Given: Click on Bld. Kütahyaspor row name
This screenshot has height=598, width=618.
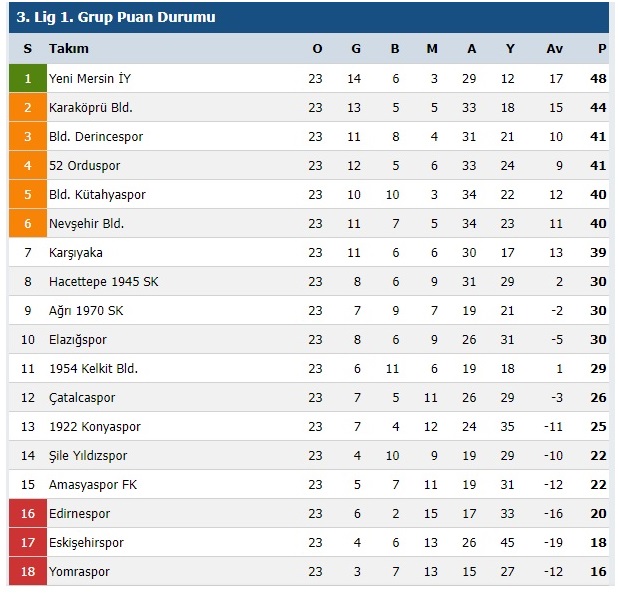Looking at the screenshot, I should (x=97, y=194).
